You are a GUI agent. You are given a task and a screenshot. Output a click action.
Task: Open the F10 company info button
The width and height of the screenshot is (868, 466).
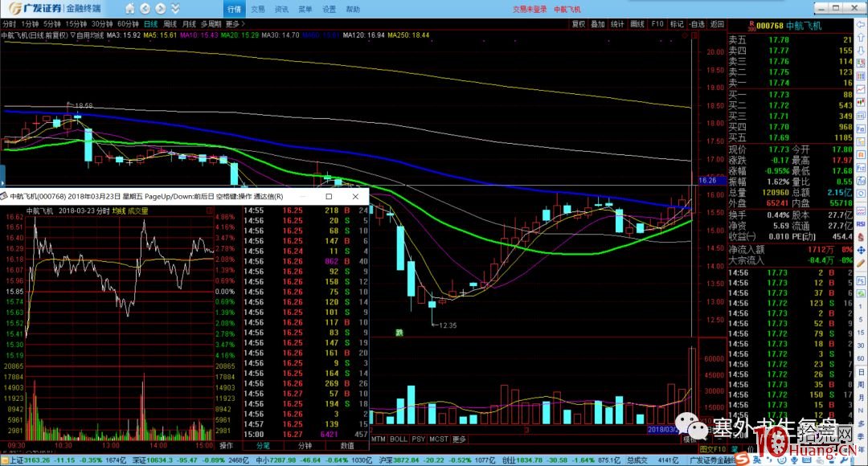pyautogui.click(x=657, y=24)
